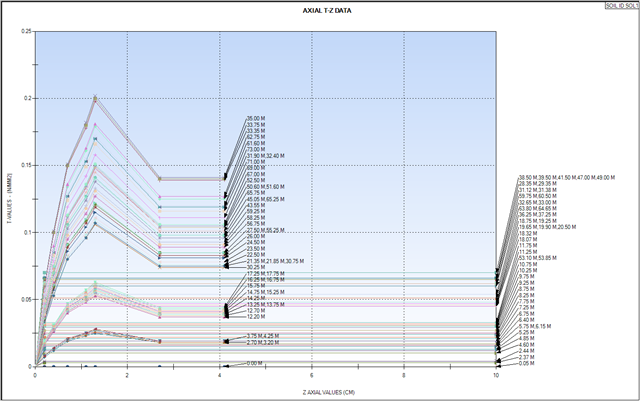Select the 59.75 M,60.50 M curve label
Screen dimensions: 640x401
pos(538,196)
